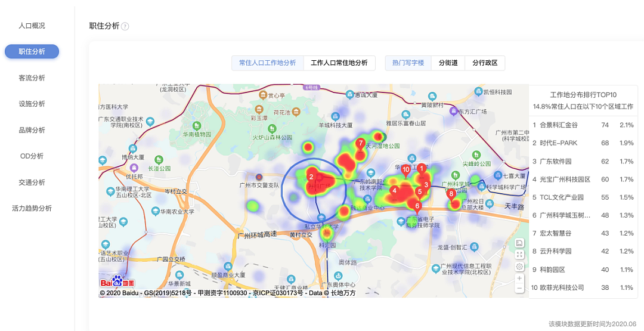This screenshot has height=331, width=644.
Task: Click the 荷花池 landmark icon on map
Action: coord(296,112)
